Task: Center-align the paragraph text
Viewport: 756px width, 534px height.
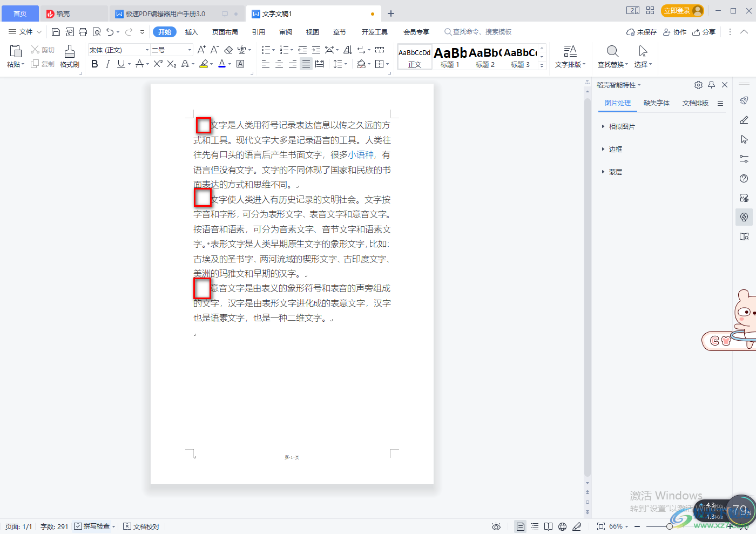Action: click(x=279, y=64)
